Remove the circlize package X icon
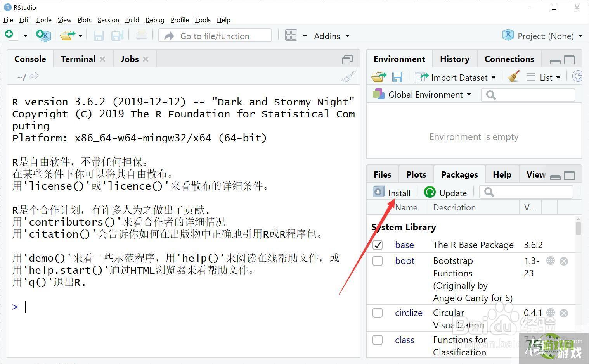 (564, 313)
